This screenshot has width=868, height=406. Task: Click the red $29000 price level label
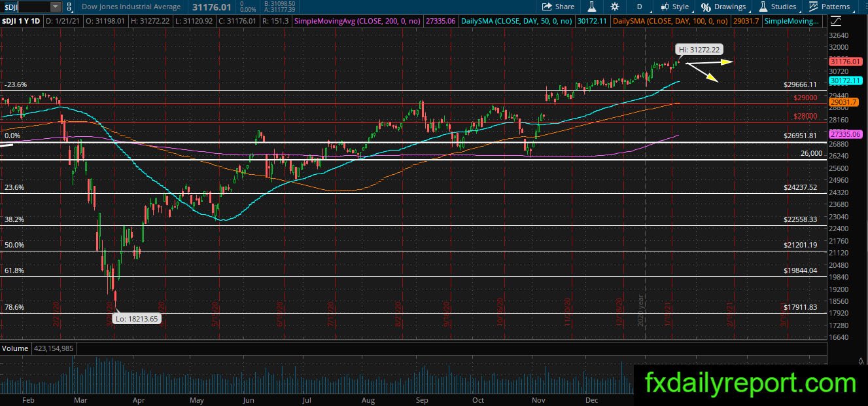click(x=805, y=97)
